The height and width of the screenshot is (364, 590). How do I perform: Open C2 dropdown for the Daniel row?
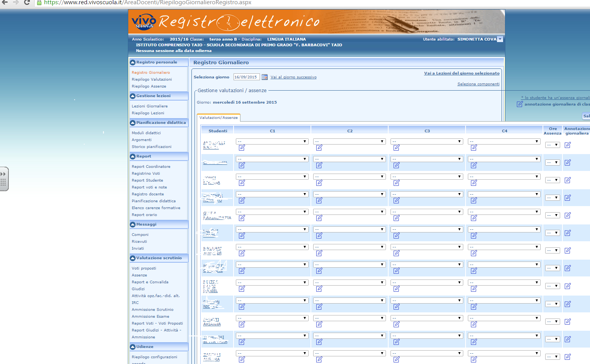(350, 283)
